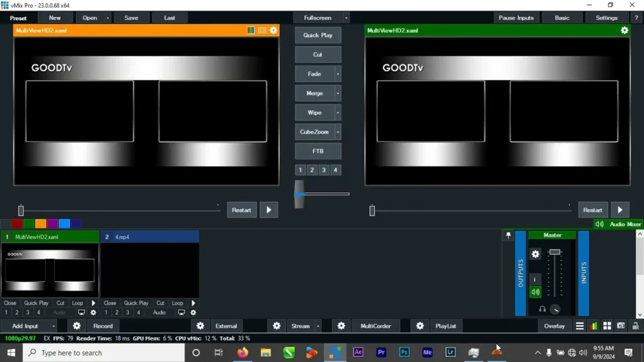Screen dimensions: 644x362
Task: Click the Cut transition button
Action: [x=318, y=55]
